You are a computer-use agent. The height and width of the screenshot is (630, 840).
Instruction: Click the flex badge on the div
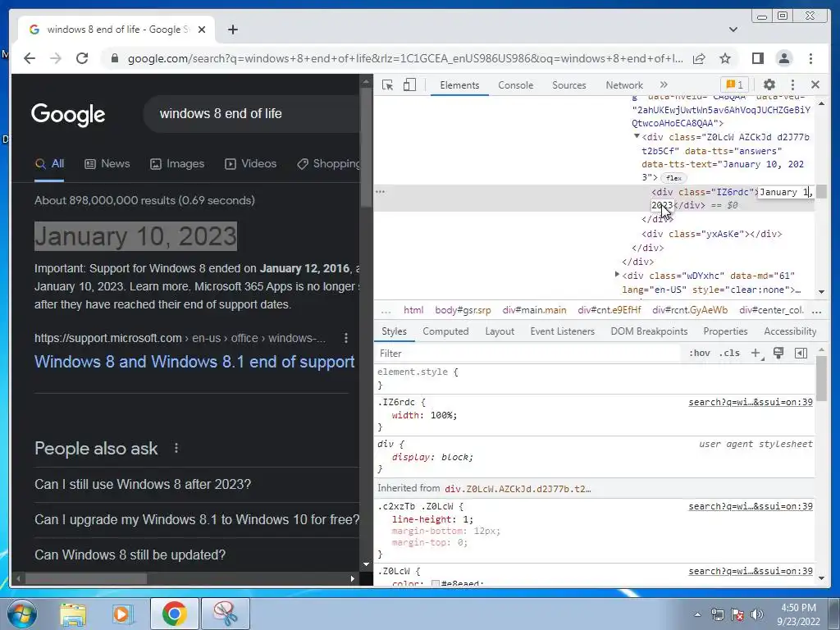click(673, 178)
